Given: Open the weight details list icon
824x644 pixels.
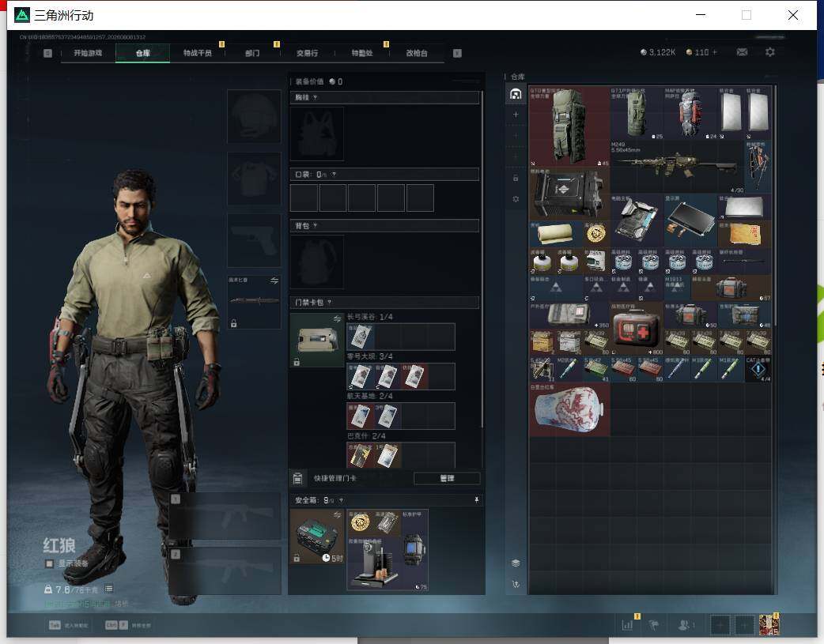Looking at the screenshot, I should [109, 589].
